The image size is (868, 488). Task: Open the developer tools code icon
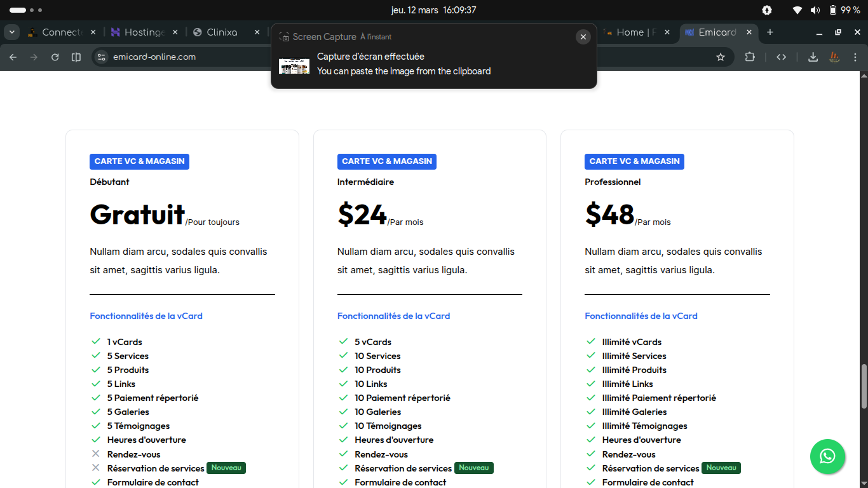click(782, 57)
